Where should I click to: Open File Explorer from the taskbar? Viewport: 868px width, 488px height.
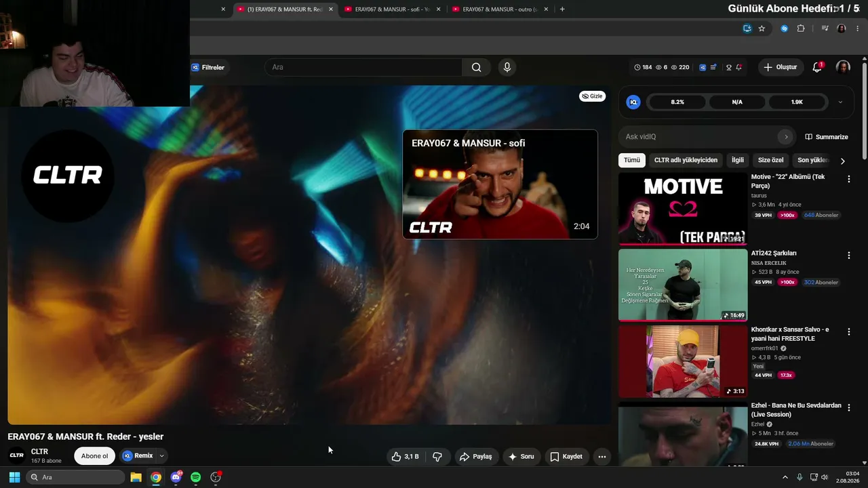point(136,477)
